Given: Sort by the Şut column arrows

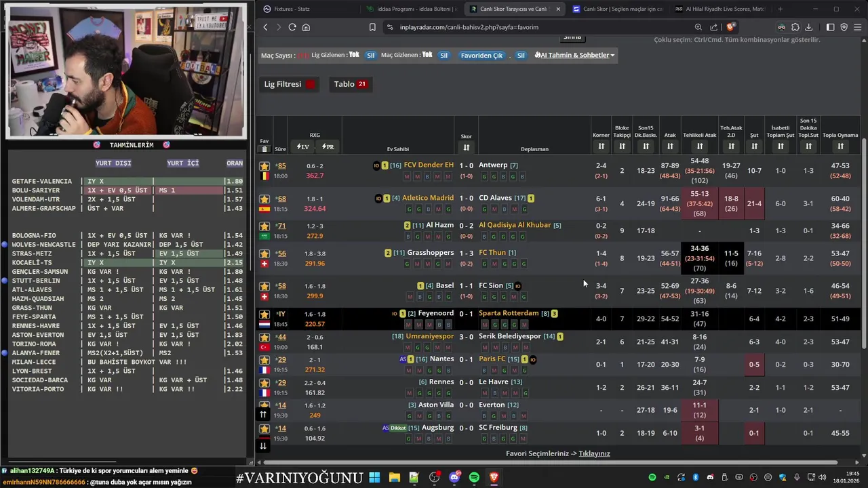Looking at the screenshot, I should click(754, 146).
